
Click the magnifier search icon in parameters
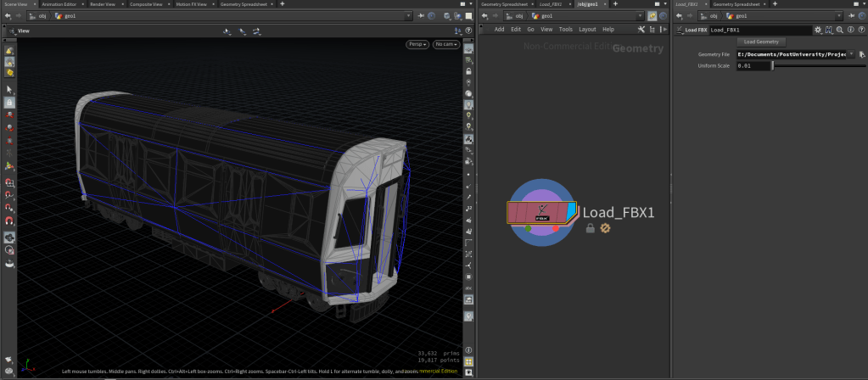tap(838, 30)
